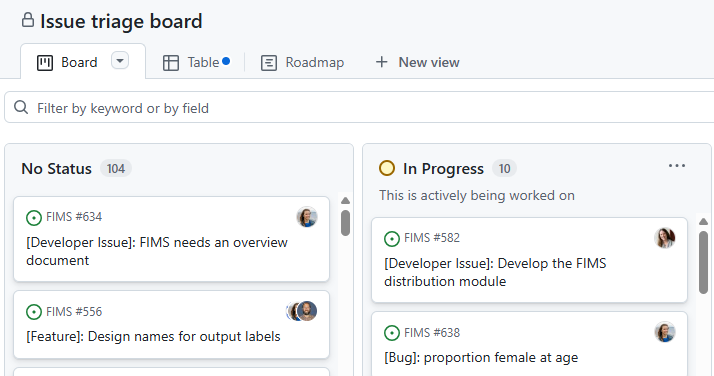
Task: Open FIMS #634 issue link
Action: [x=74, y=217]
